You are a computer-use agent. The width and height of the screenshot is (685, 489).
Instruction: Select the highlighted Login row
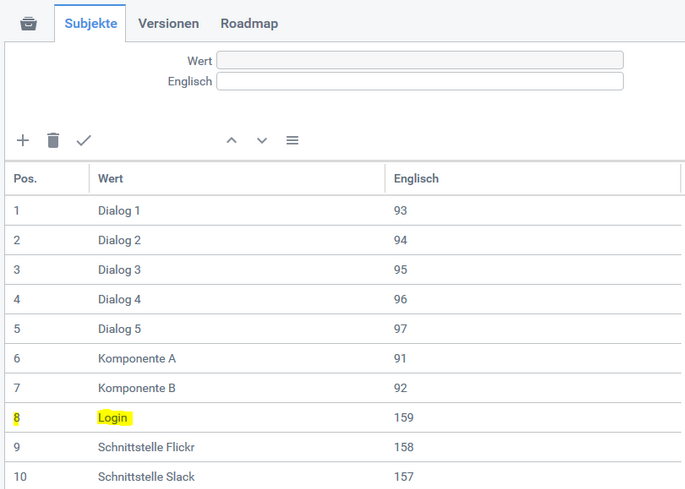tap(113, 417)
